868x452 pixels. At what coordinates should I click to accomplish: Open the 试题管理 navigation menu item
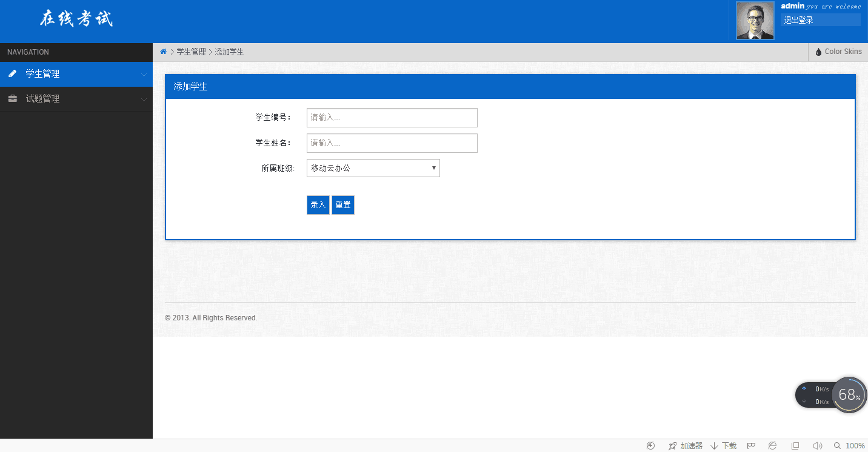click(76, 99)
